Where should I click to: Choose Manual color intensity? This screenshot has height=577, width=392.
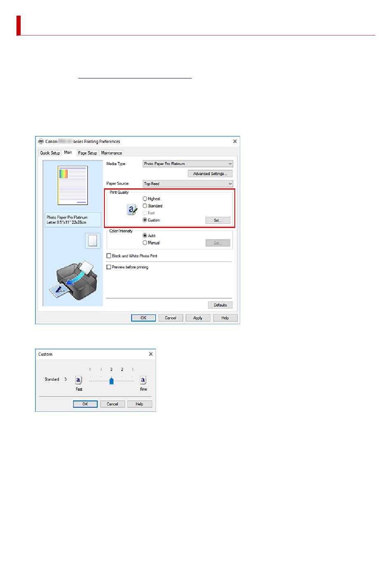coord(151,243)
